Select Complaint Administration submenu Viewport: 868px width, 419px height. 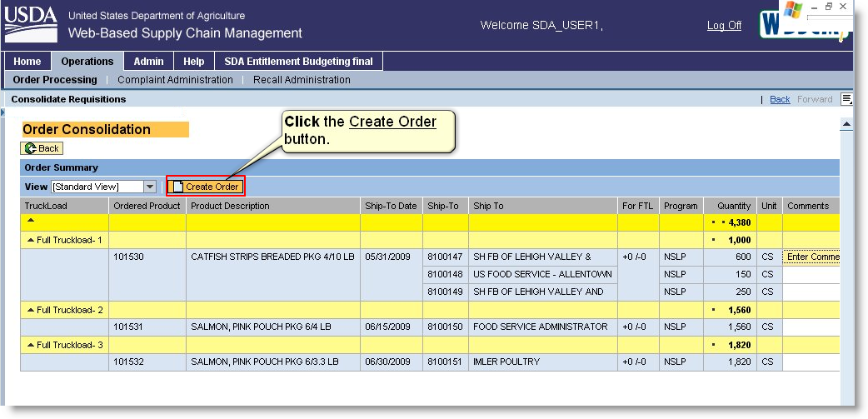pos(175,80)
